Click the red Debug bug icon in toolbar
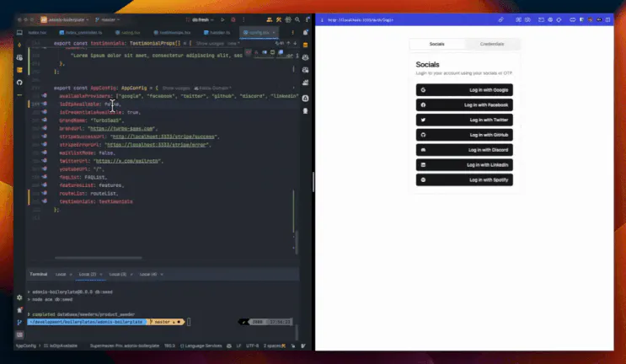The image size is (626, 364). tap(233, 19)
